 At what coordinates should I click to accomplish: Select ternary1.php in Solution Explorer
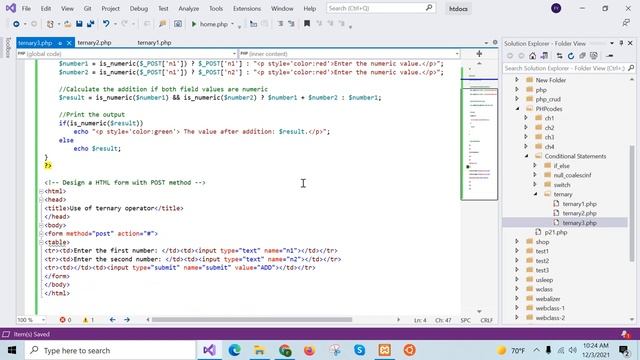click(579, 204)
